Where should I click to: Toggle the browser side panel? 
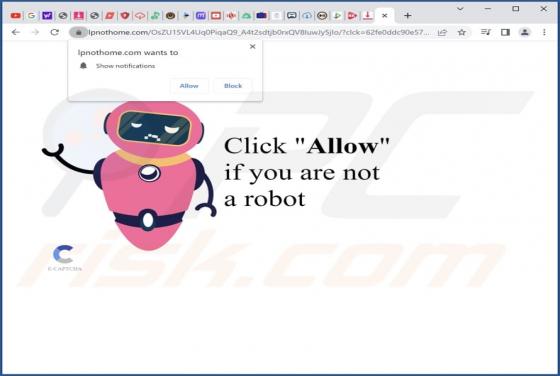coord(505,32)
